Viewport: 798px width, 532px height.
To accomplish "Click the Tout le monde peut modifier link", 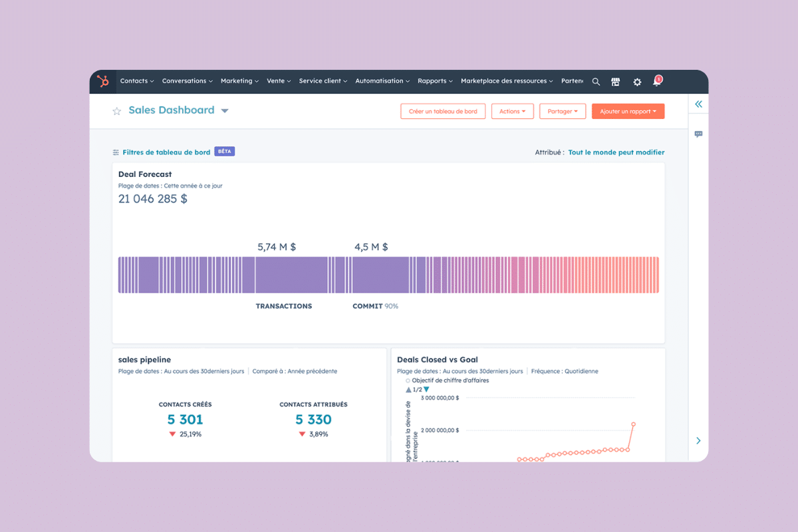I will pos(616,152).
